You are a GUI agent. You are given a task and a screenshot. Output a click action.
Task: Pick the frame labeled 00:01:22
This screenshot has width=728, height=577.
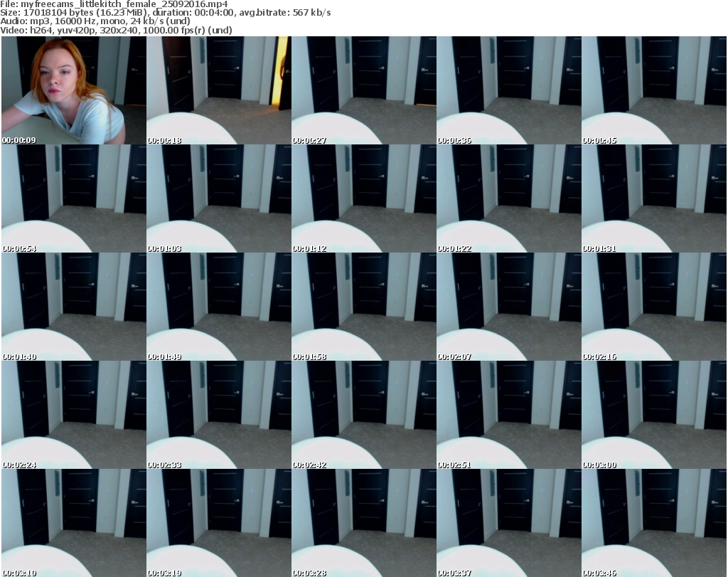[x=509, y=198]
